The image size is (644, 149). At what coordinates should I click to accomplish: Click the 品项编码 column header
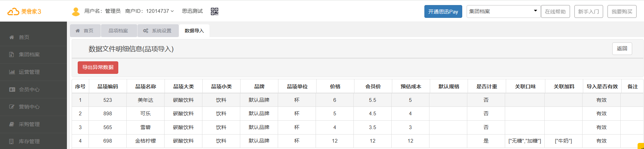[x=108, y=87]
